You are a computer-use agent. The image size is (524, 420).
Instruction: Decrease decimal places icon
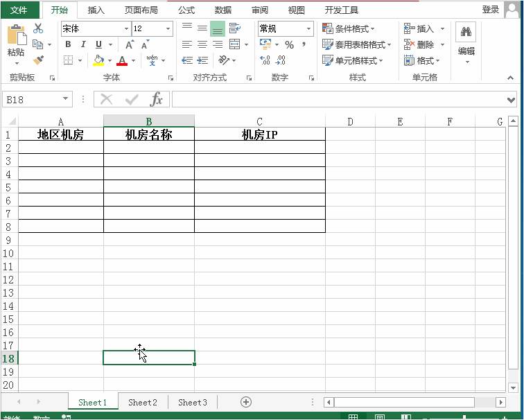click(x=281, y=60)
